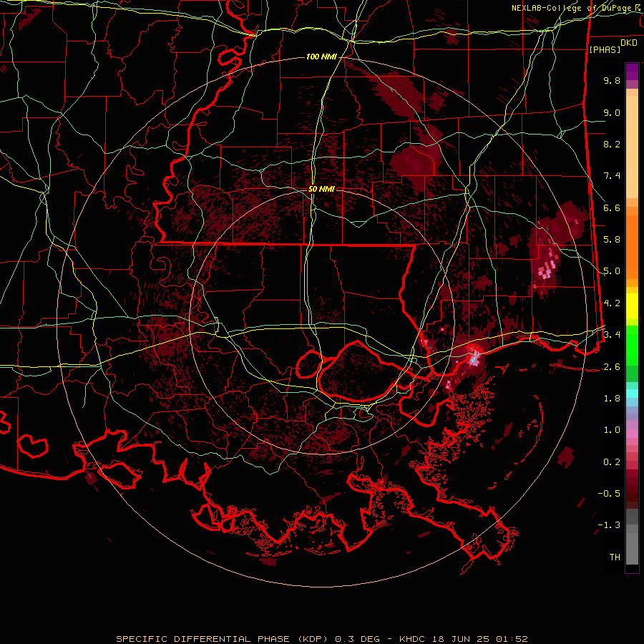Screen dimensions: 644x644
Task: Click the 3.4 value on color scale
Action: coord(612,335)
